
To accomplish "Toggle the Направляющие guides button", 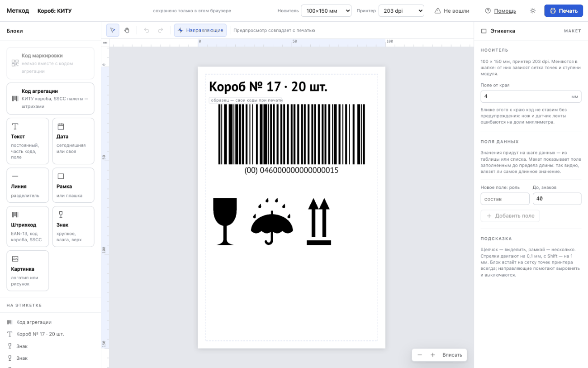I will click(x=200, y=30).
